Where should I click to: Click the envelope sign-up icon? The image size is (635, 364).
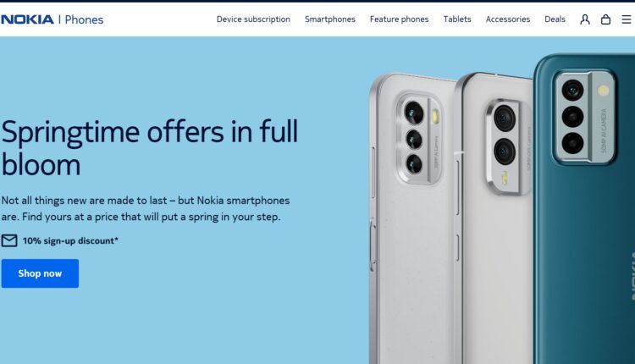coord(9,240)
